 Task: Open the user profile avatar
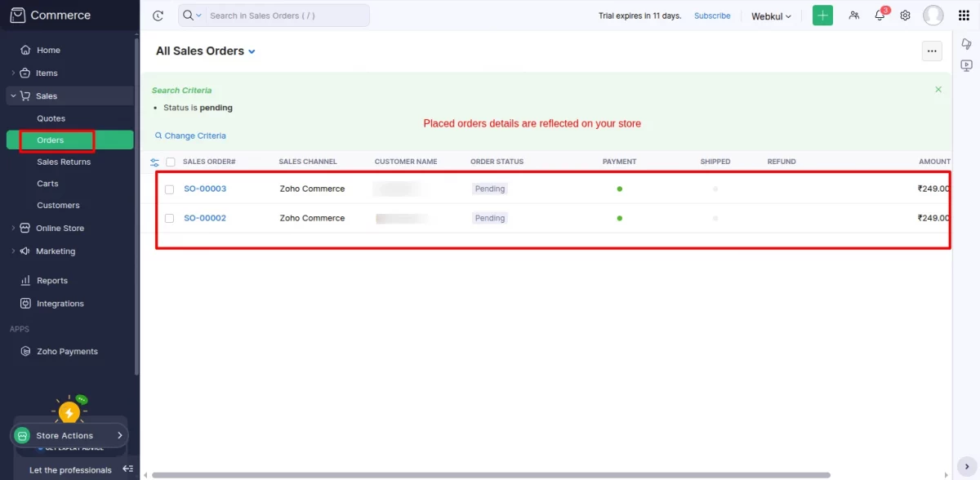(933, 16)
